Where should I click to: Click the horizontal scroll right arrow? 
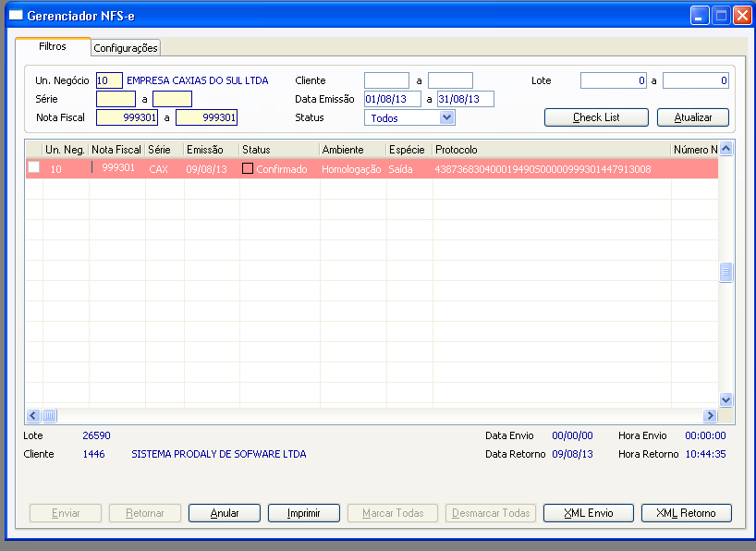710,415
